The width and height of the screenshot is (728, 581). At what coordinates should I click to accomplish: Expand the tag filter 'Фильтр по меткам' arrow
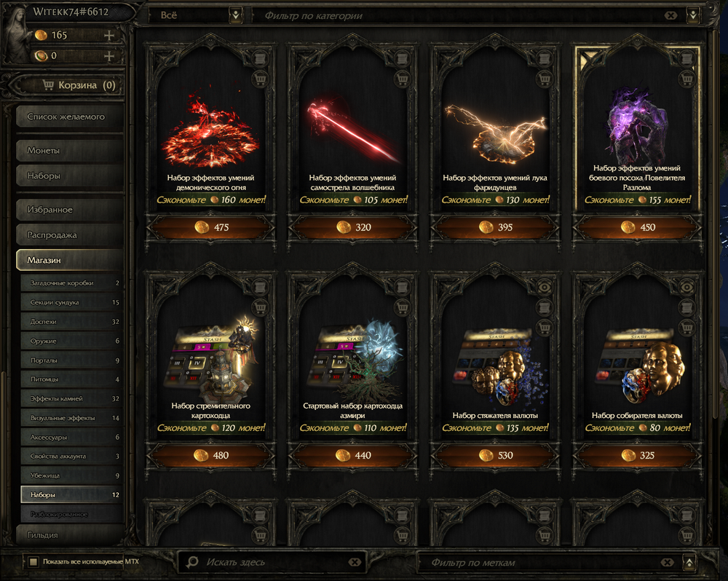(x=689, y=562)
